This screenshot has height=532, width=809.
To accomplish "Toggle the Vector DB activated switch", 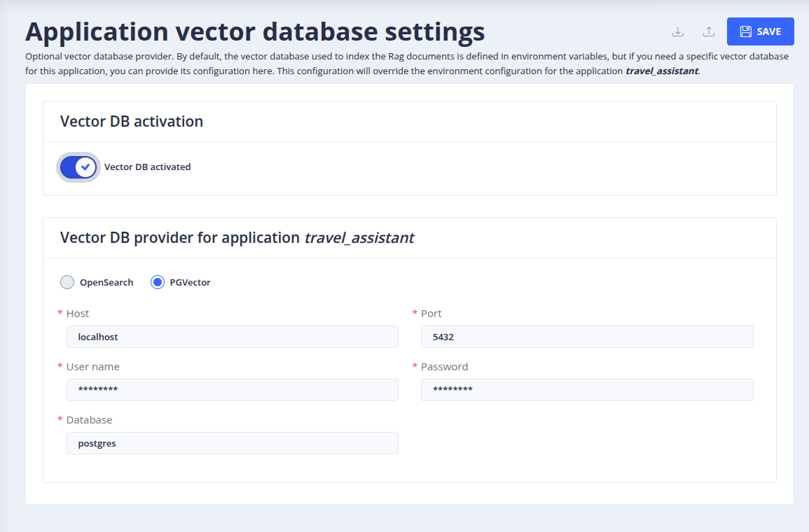I will pos(78,167).
